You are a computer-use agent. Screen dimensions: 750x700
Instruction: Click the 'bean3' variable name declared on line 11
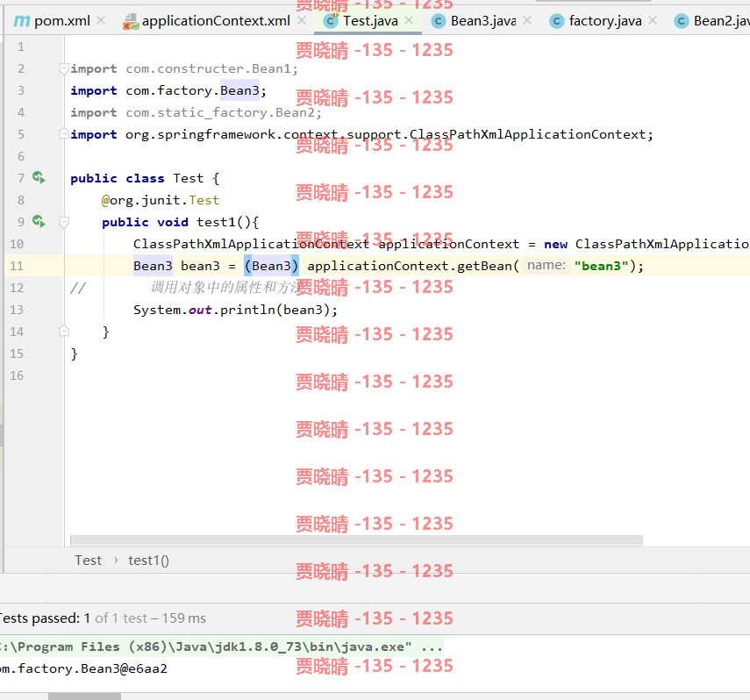pos(200,266)
